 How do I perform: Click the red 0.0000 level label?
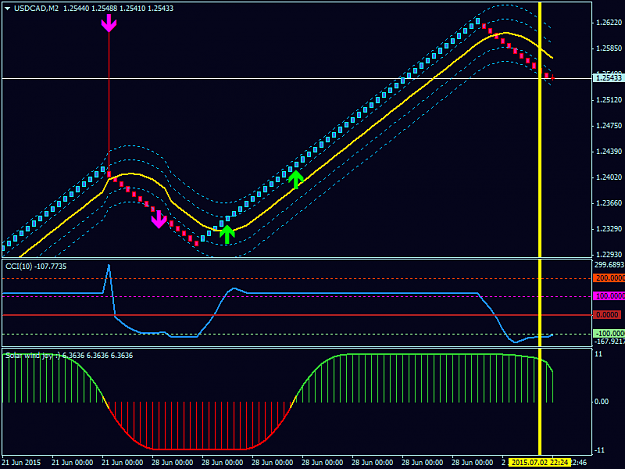coord(607,315)
